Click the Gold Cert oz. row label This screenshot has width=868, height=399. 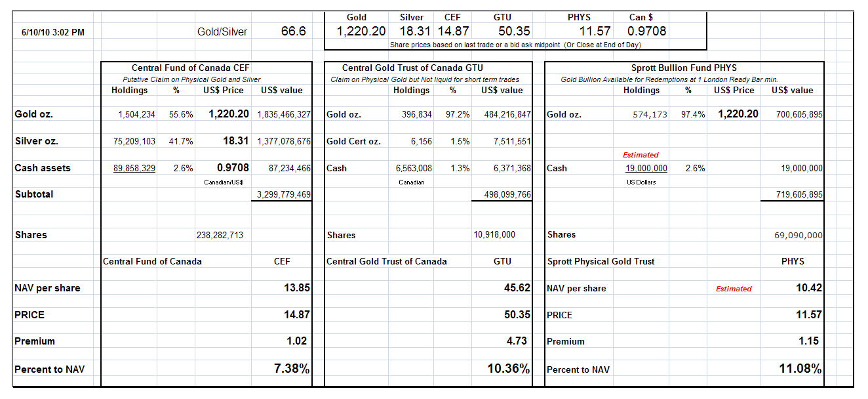pyautogui.click(x=353, y=141)
